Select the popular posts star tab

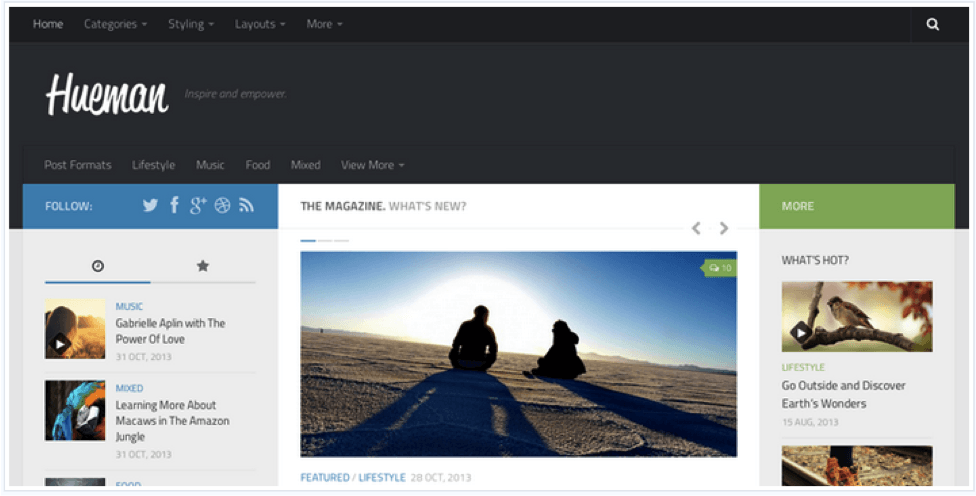point(203,266)
